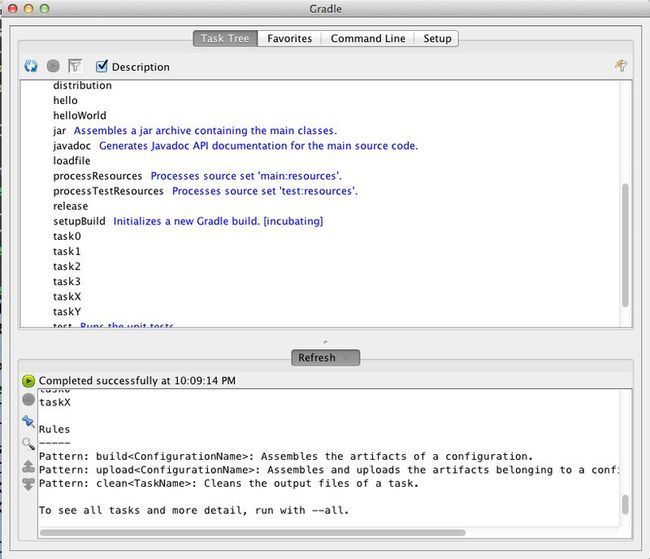The height and width of the screenshot is (559, 650).
Task: Click the 'Pattern: build<ConfigurationName>' output line
Action: tap(286, 456)
